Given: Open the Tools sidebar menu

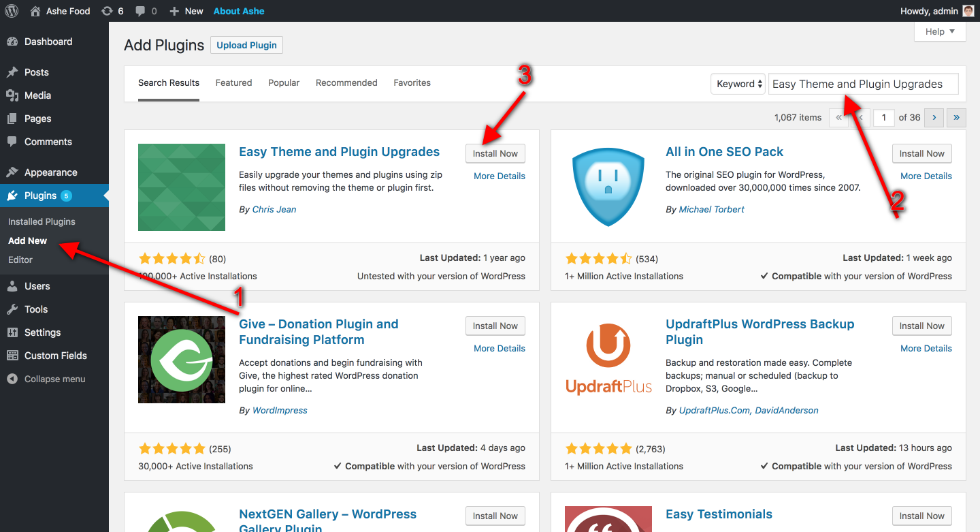Looking at the screenshot, I should 36,309.
